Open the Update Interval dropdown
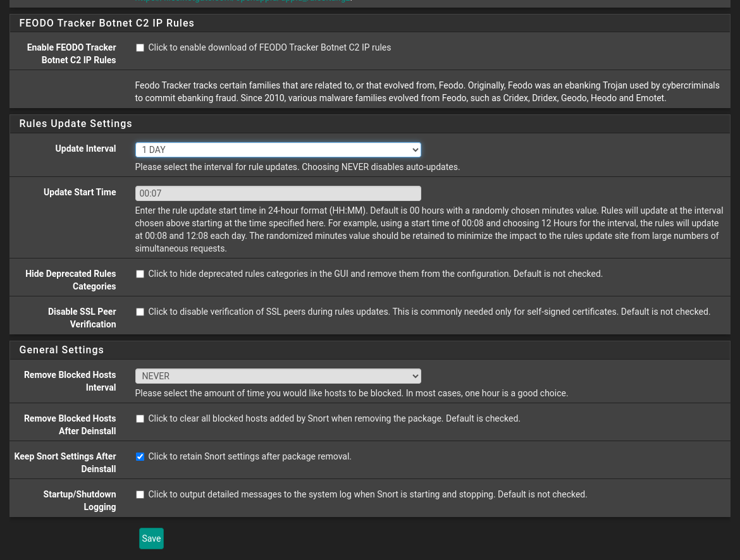The height and width of the screenshot is (560, 740). 278,150
